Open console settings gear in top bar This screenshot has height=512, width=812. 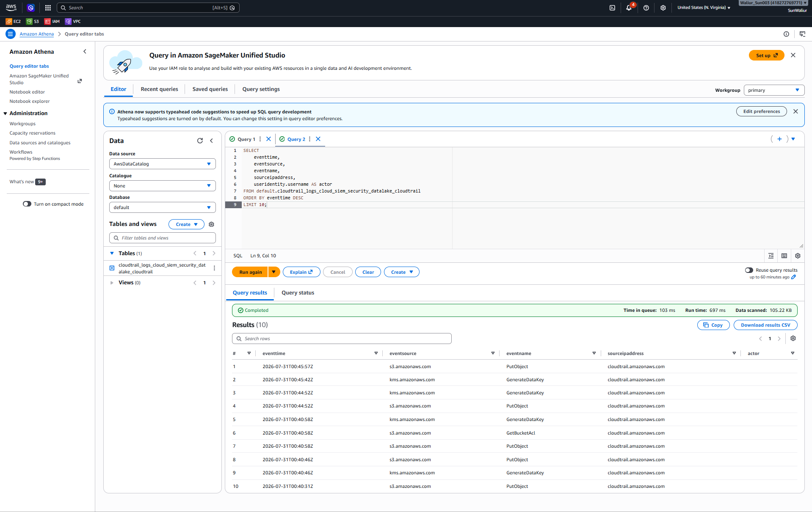663,8
